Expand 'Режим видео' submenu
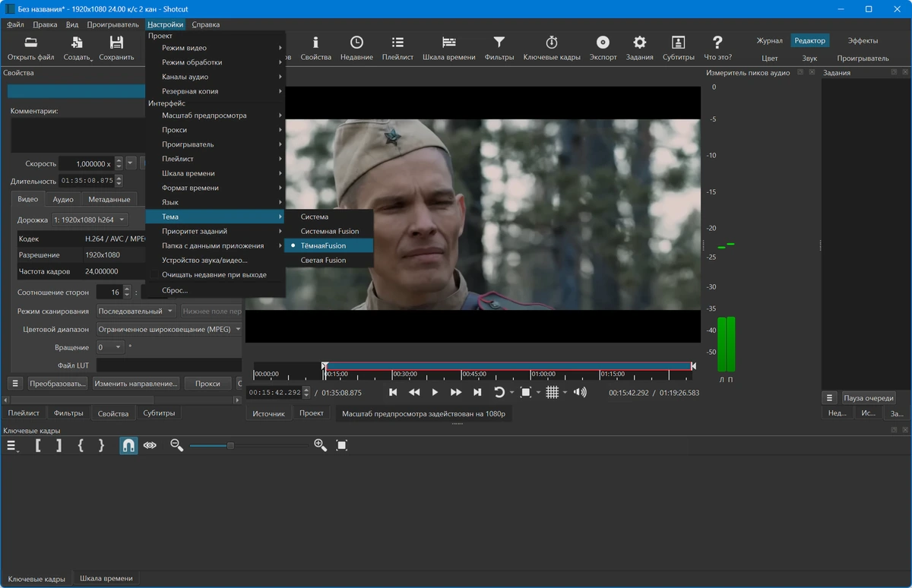Image resolution: width=912 pixels, height=588 pixels. 215,48
